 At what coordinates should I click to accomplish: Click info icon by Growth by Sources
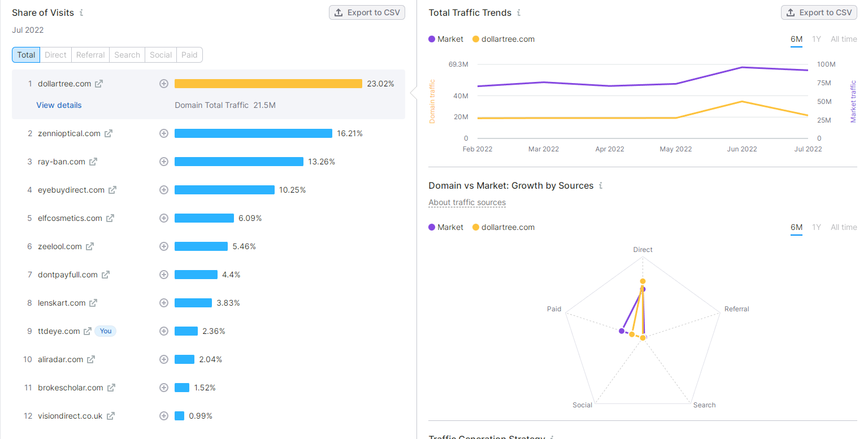[x=601, y=185]
